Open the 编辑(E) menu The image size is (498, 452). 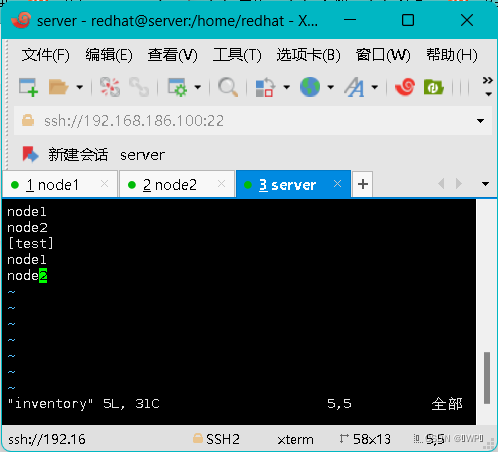pyautogui.click(x=109, y=55)
